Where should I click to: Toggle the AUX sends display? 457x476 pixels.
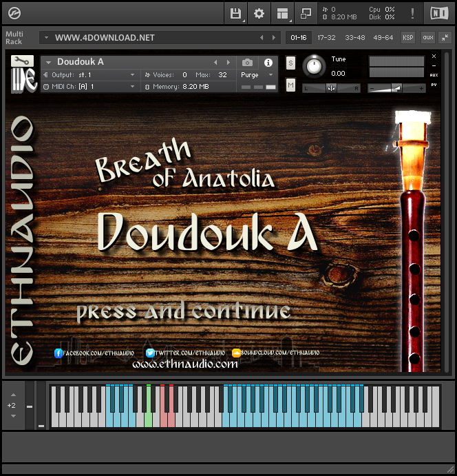(x=434, y=75)
